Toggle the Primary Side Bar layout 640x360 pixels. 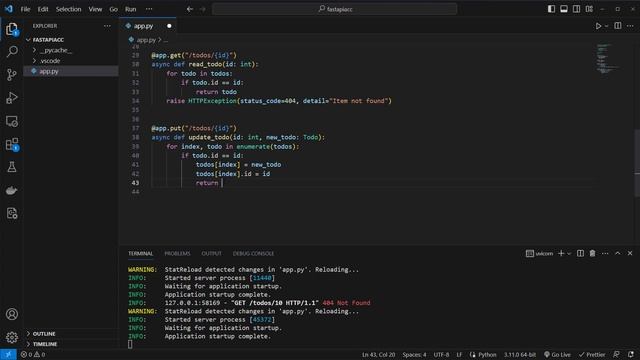[x=551, y=9]
